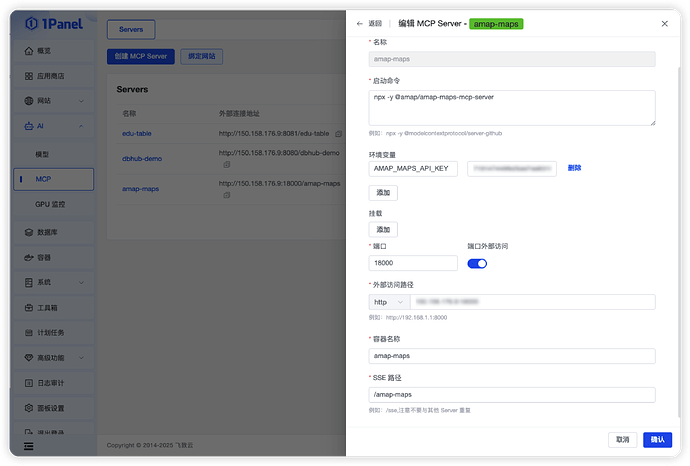This screenshot has width=690, height=466.
Task: Expand the 高级功能 submenu chevron
Action: point(81,358)
